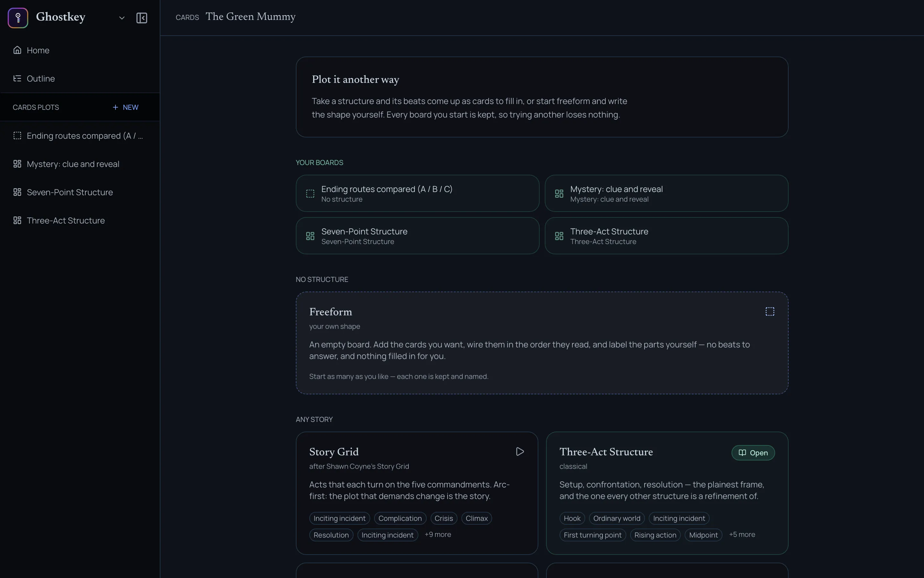Create a new card plot with NEW

click(126, 108)
